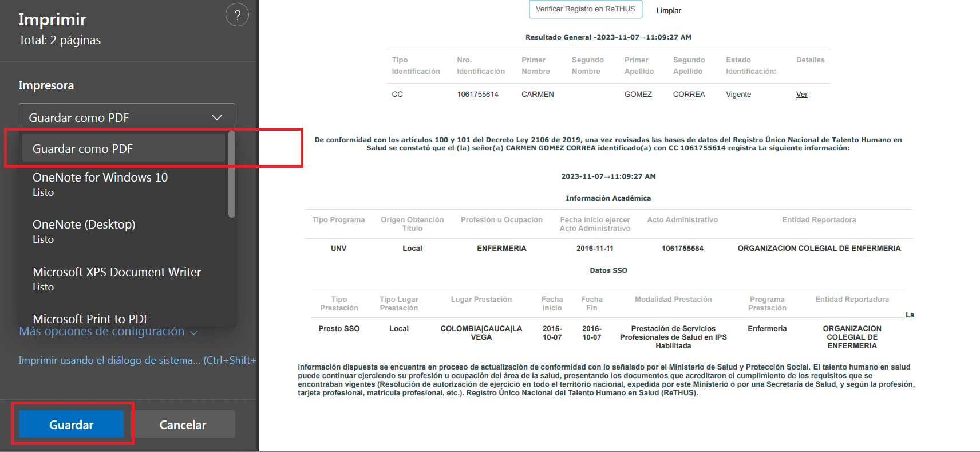Click the Información Académica heading
The width and height of the screenshot is (980, 452).
tap(608, 198)
